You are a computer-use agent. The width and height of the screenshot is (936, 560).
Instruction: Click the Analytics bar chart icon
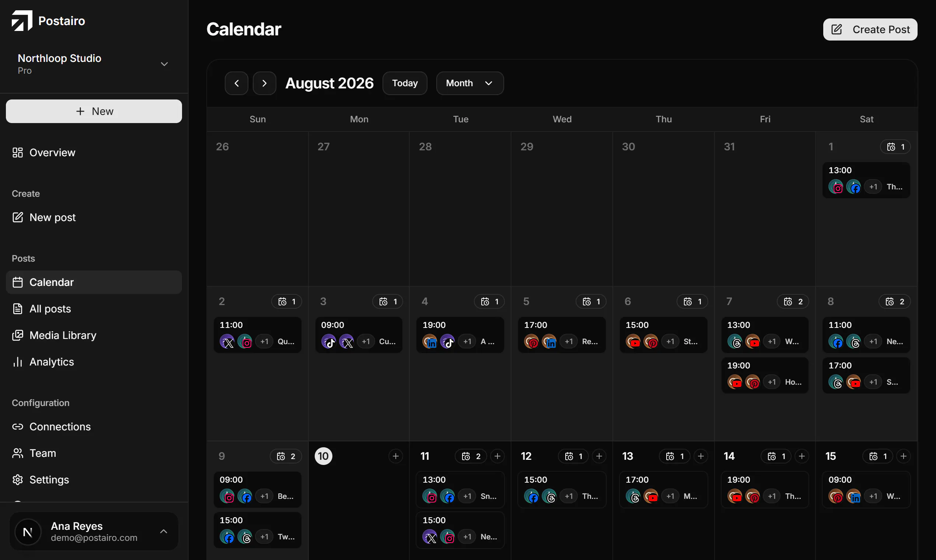tap(18, 362)
